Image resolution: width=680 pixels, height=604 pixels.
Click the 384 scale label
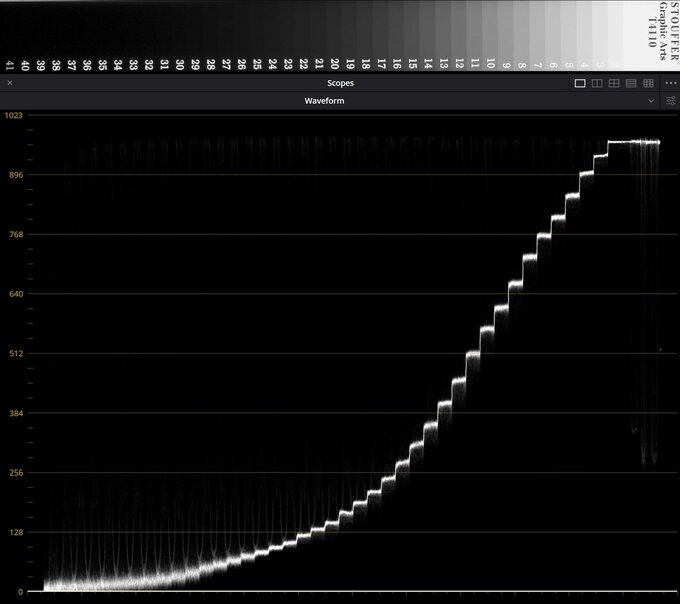click(16, 413)
